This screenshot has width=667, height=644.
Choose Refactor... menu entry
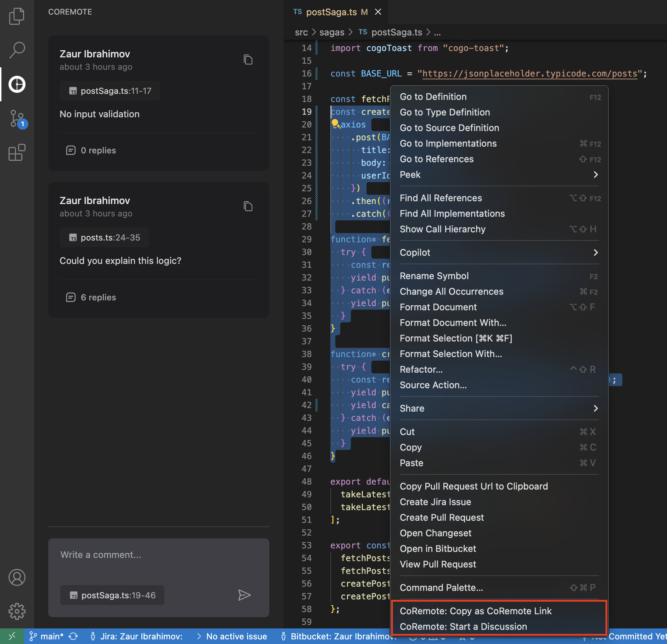tap(499, 369)
